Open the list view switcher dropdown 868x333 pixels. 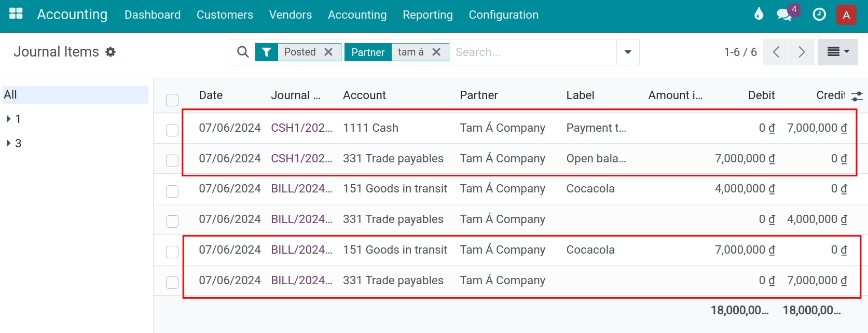(838, 52)
